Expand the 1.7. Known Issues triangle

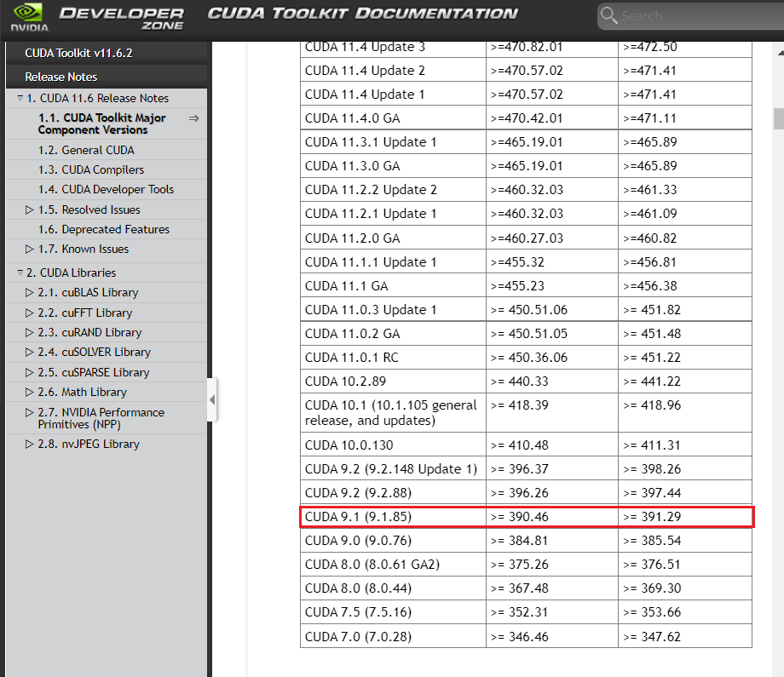(x=30, y=249)
